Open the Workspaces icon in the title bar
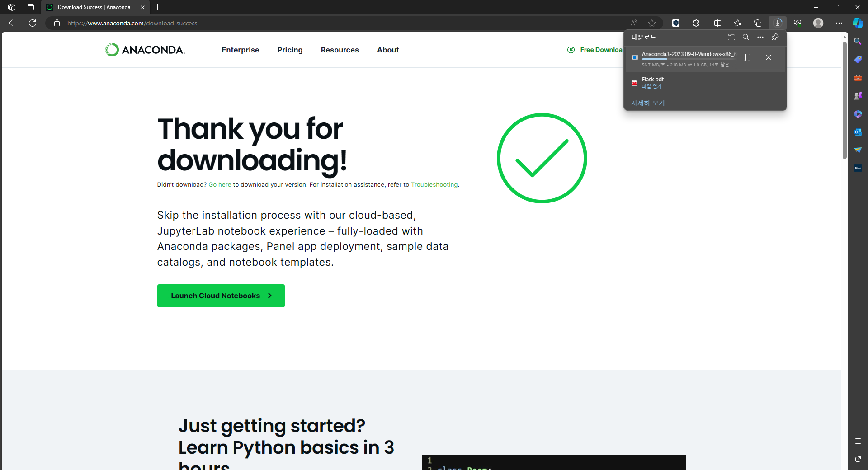Image resolution: width=868 pixels, height=470 pixels. click(x=12, y=7)
